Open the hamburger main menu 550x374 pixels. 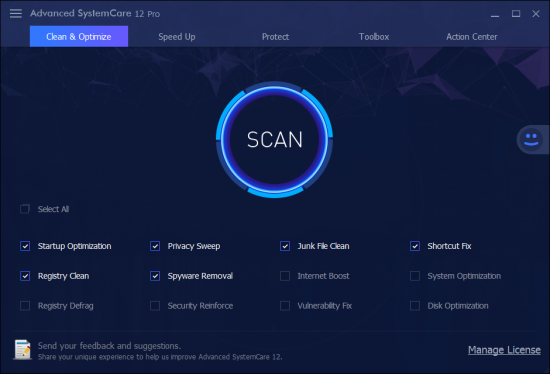click(x=16, y=13)
